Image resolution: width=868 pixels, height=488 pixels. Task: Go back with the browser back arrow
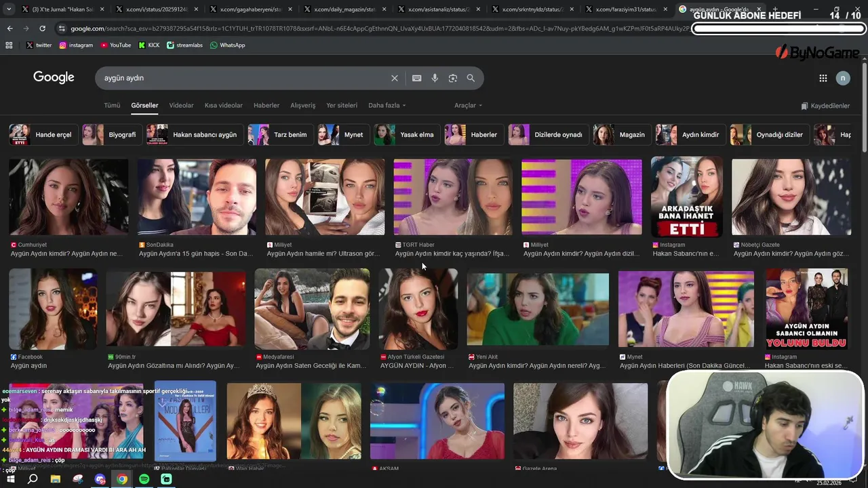(9, 28)
